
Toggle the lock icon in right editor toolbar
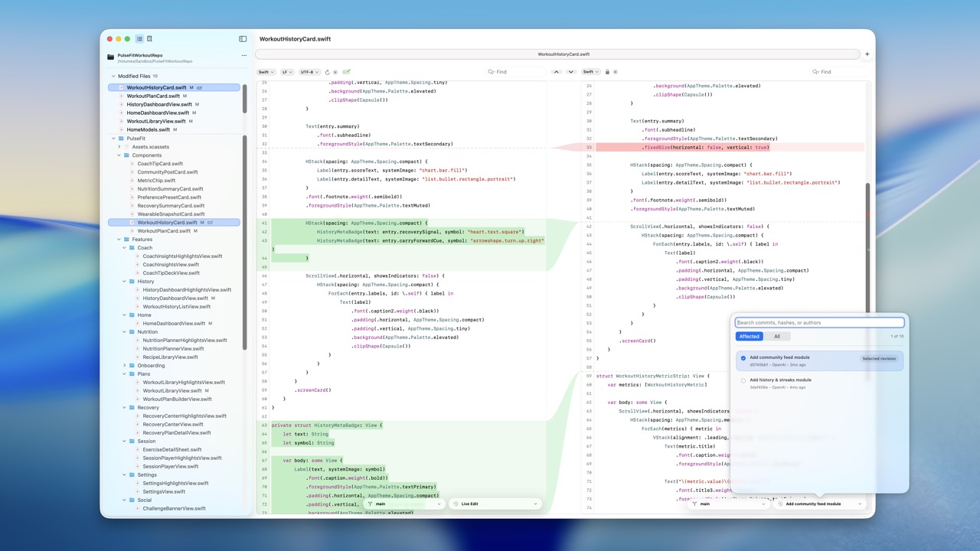pyautogui.click(x=607, y=72)
